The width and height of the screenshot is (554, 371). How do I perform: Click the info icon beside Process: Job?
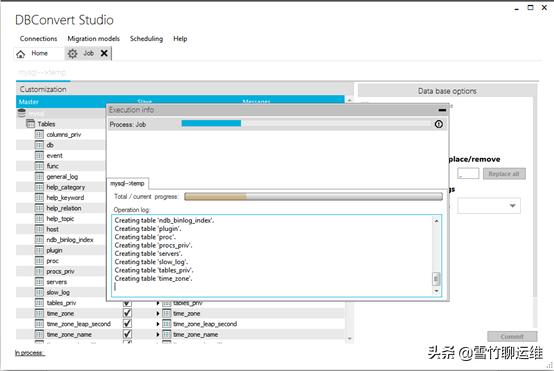pyautogui.click(x=438, y=124)
